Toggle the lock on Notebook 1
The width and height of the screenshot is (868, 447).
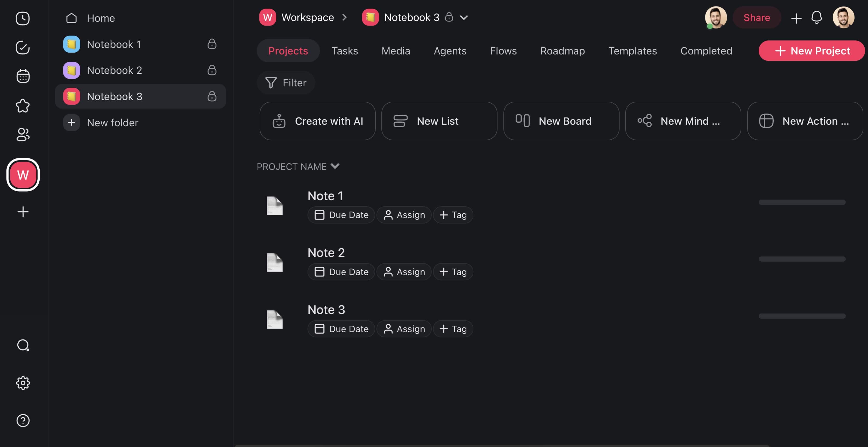tap(212, 44)
